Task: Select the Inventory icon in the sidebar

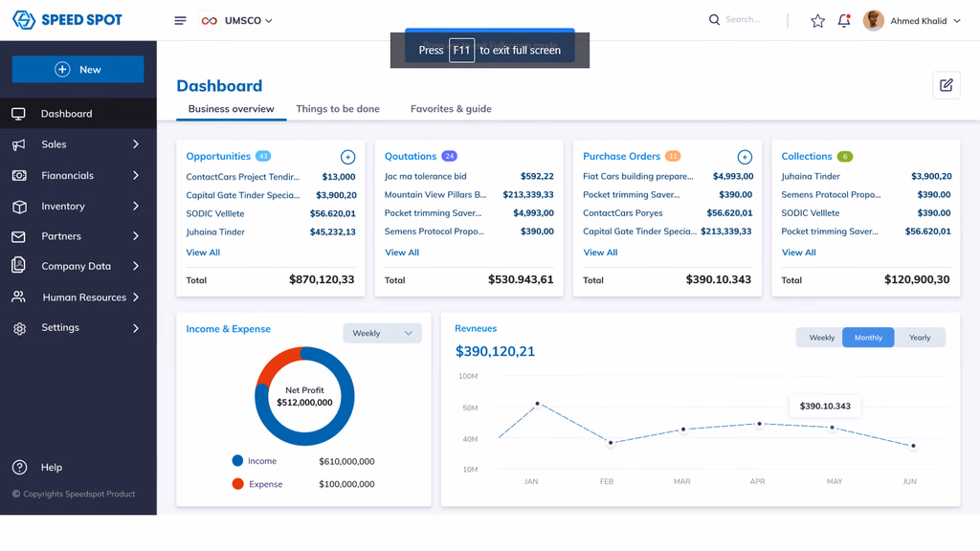Action: (x=17, y=206)
